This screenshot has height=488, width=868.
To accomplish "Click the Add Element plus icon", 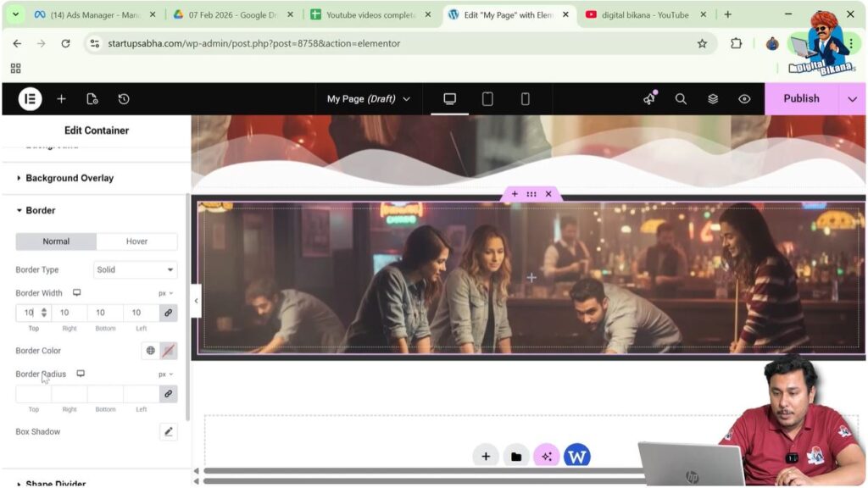I will pos(61,99).
